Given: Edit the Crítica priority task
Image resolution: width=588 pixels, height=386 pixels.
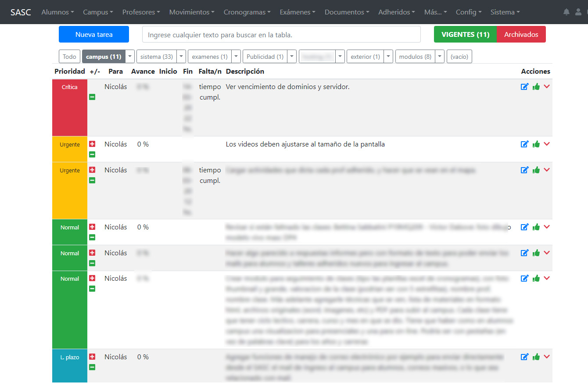Looking at the screenshot, I should point(524,87).
